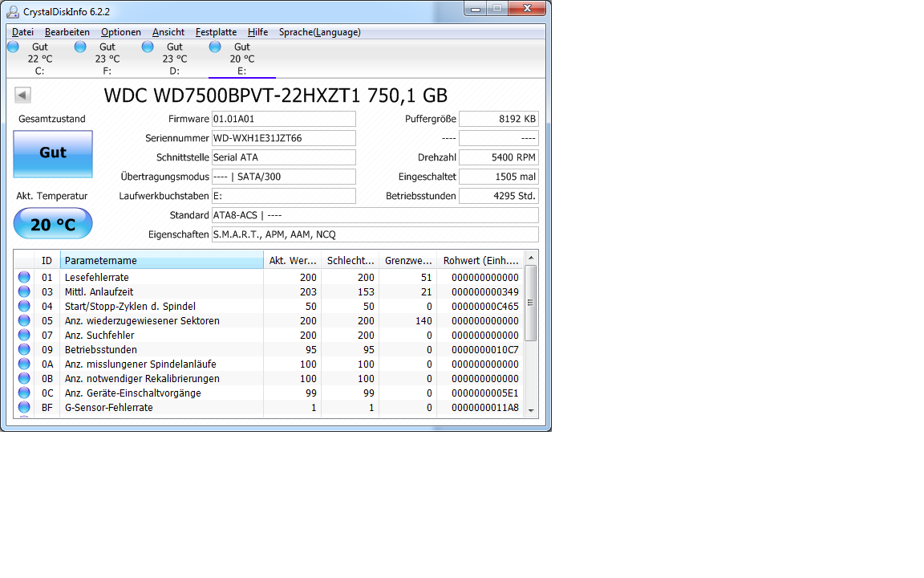Screen dimensions: 924x578
Task: Click status icon for misslungener Spindelanläufe row
Action: click(x=24, y=364)
